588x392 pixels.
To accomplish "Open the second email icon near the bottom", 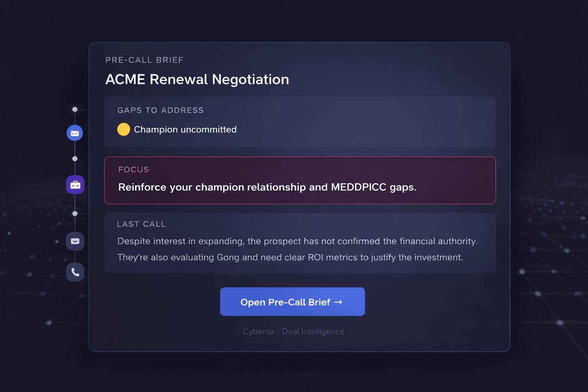I will point(75,241).
